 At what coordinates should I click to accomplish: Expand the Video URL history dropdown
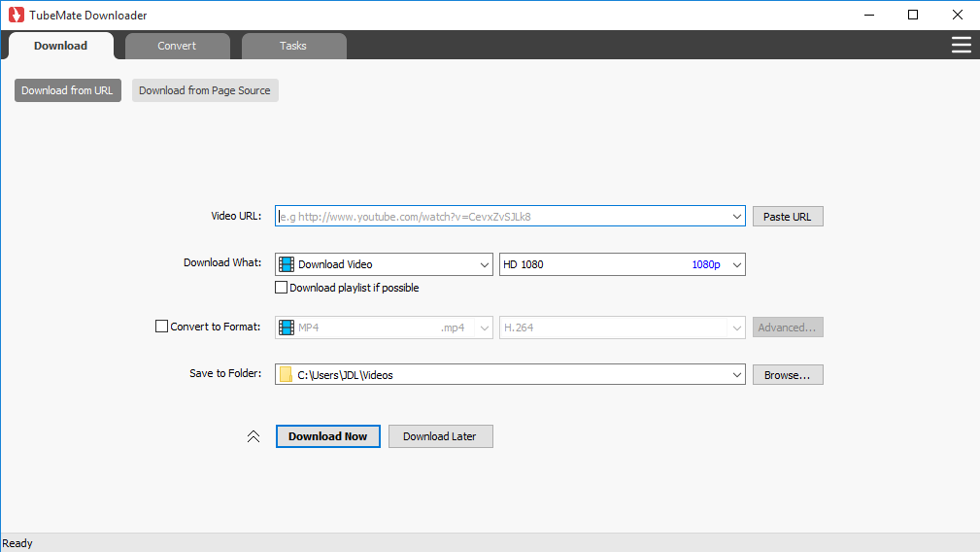pyautogui.click(x=737, y=217)
